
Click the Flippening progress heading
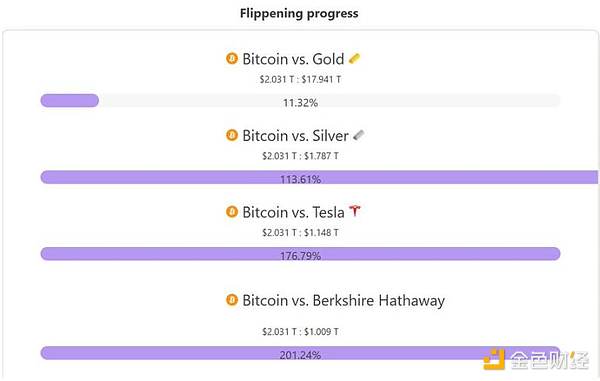(x=299, y=13)
